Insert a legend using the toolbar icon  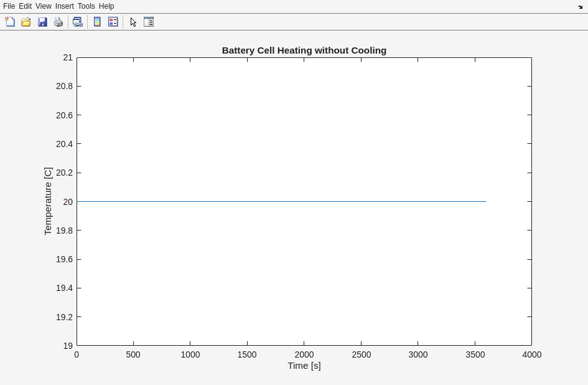click(x=113, y=22)
